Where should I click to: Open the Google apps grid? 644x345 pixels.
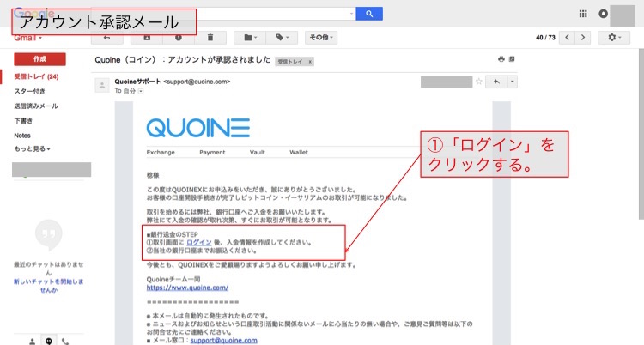tap(583, 14)
